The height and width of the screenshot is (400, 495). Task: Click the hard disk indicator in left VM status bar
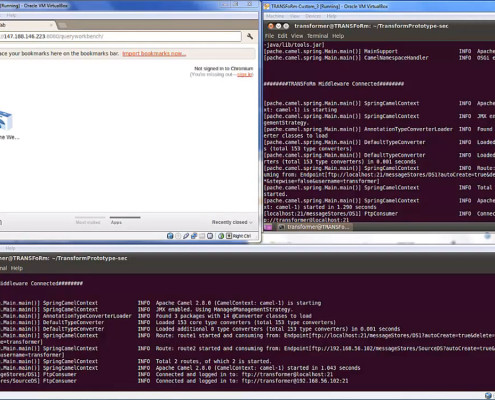pos(170,236)
